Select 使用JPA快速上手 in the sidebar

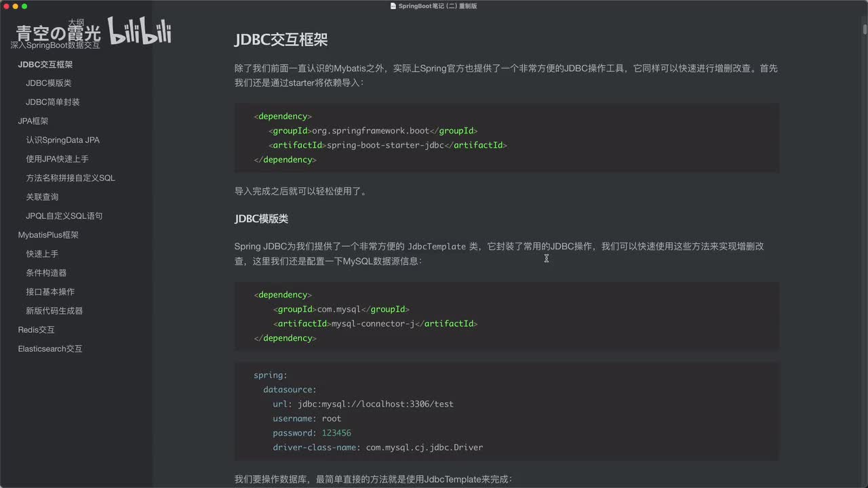tap(58, 159)
